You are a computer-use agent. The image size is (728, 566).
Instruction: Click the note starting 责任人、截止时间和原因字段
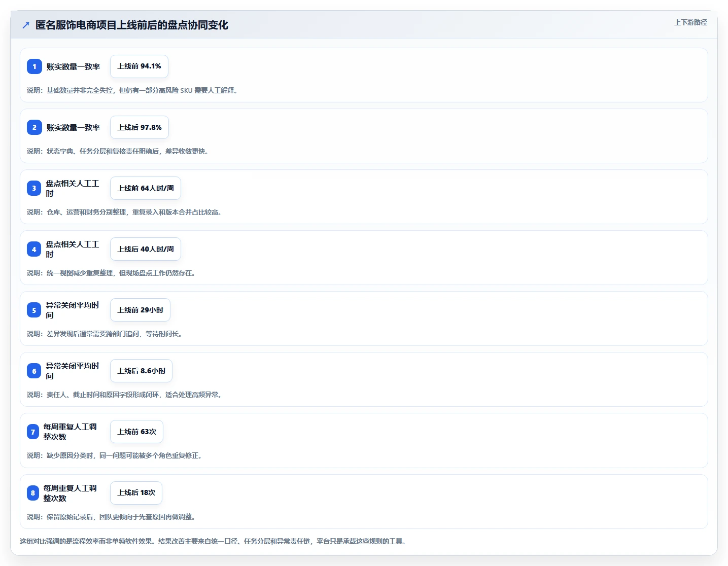(124, 395)
